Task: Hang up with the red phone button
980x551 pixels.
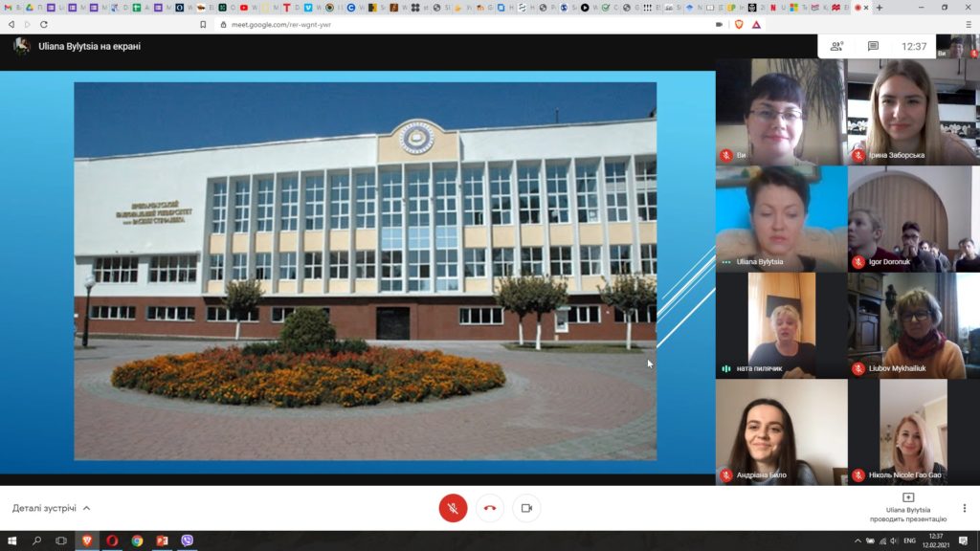Action: pyautogui.click(x=490, y=508)
